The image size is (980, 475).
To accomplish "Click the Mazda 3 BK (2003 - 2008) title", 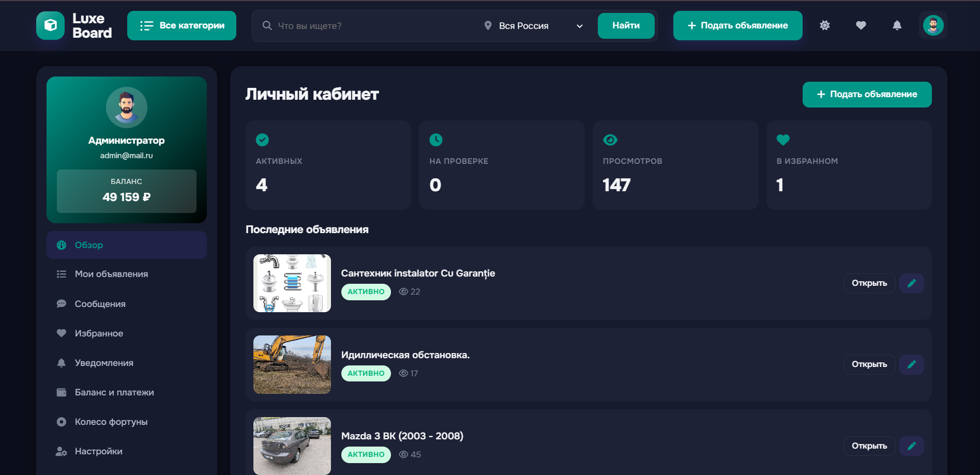I will 402,436.
